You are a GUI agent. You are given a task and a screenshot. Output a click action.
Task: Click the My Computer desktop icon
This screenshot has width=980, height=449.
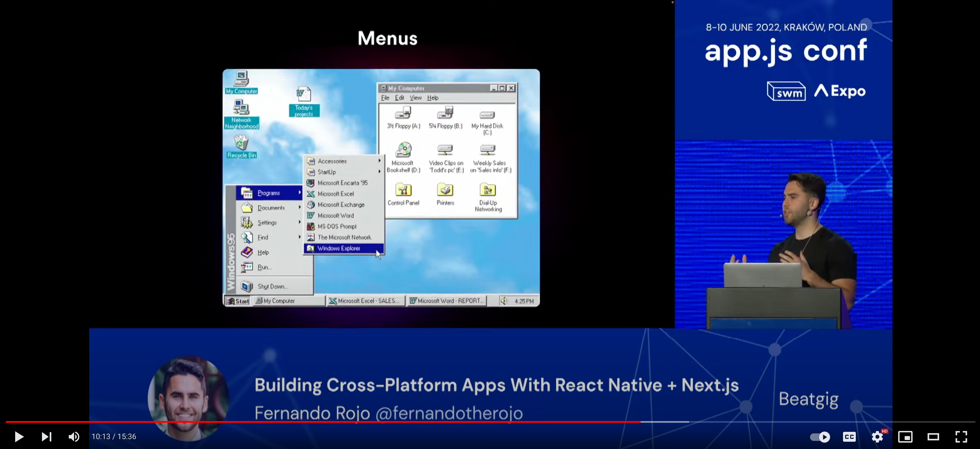click(x=242, y=82)
